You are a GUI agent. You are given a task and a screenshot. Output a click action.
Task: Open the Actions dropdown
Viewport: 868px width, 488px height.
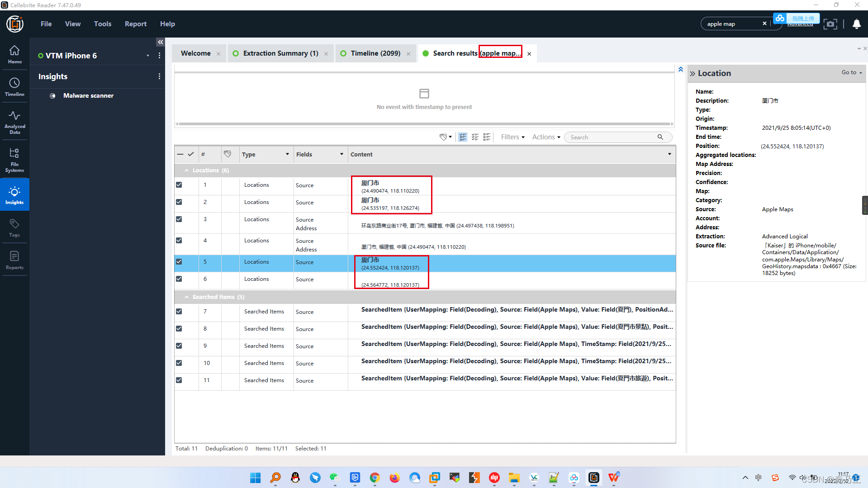pyautogui.click(x=546, y=137)
